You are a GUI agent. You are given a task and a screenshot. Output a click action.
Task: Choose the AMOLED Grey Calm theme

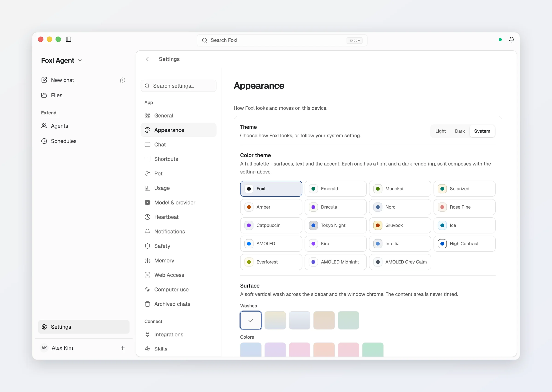click(400, 262)
